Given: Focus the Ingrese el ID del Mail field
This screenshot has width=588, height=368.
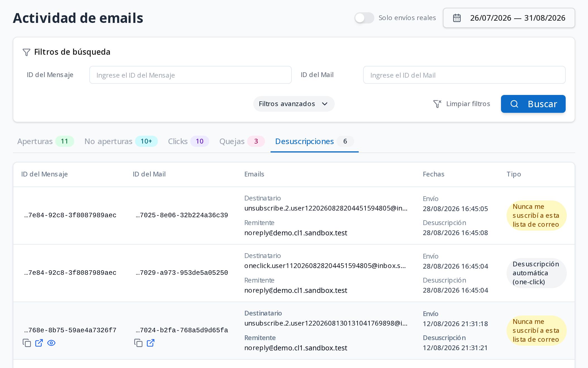Looking at the screenshot, I should 464,75.
